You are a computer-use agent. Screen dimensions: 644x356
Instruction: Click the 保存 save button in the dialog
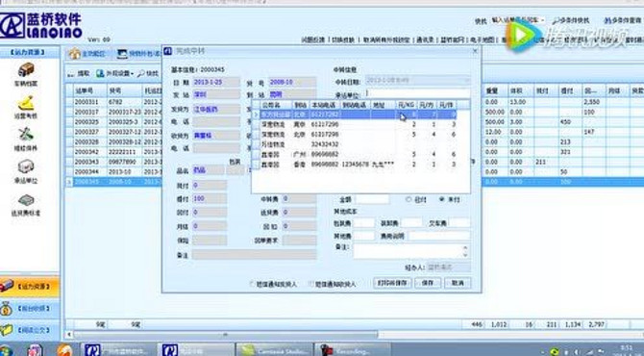coord(428,283)
